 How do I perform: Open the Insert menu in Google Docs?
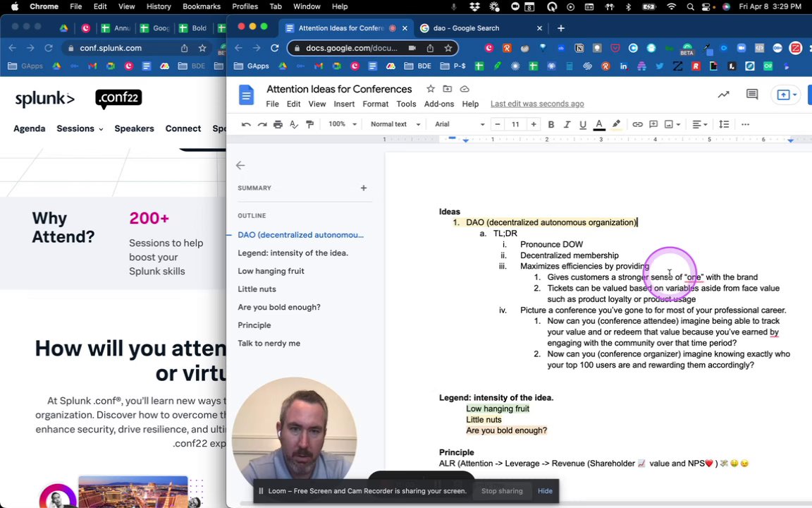click(x=344, y=104)
